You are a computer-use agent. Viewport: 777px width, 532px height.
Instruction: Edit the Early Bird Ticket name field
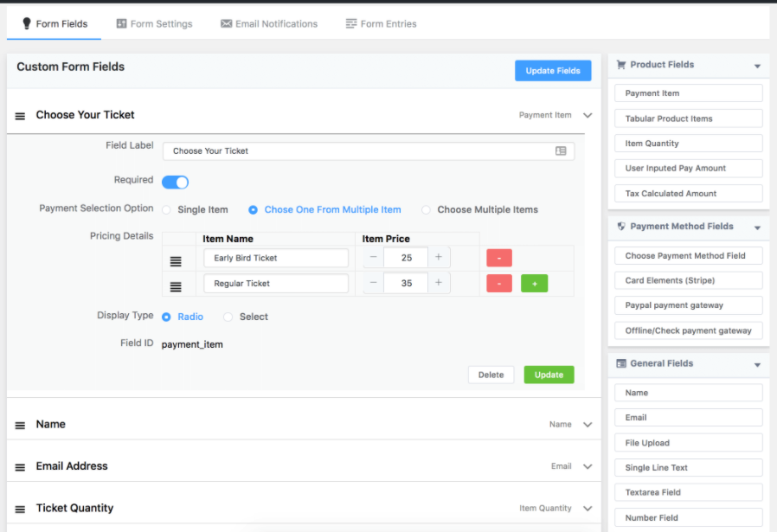point(275,258)
